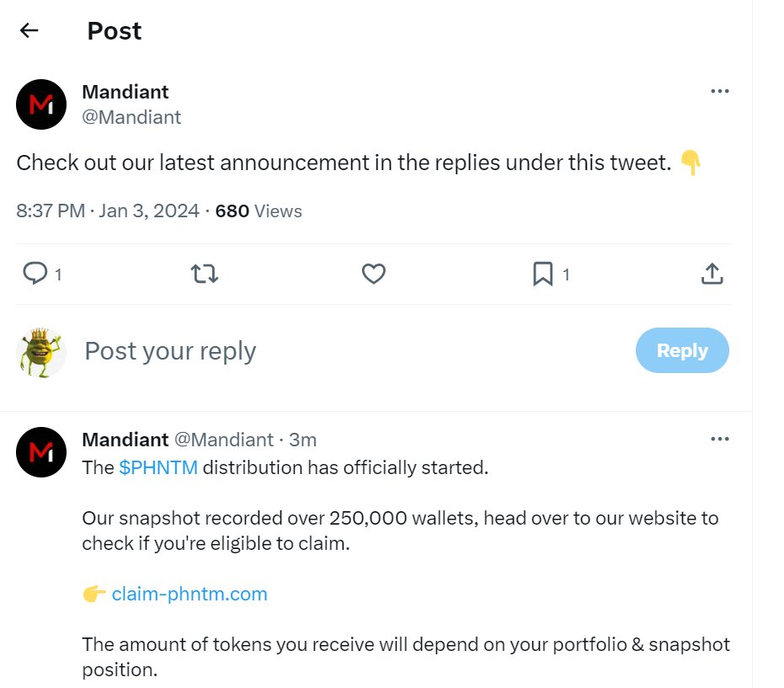
Task: Open the claim-phntm.com link
Action: pyautogui.click(x=189, y=594)
